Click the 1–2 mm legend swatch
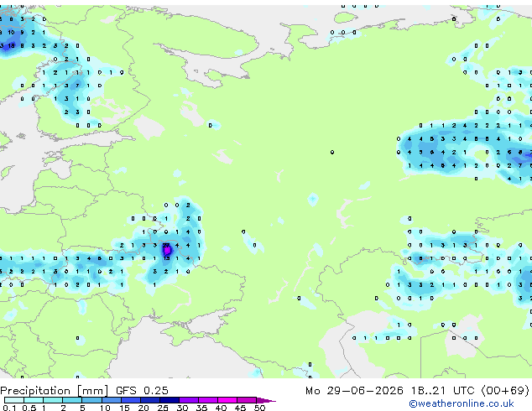This screenshot has width=532, height=411. coord(53,400)
